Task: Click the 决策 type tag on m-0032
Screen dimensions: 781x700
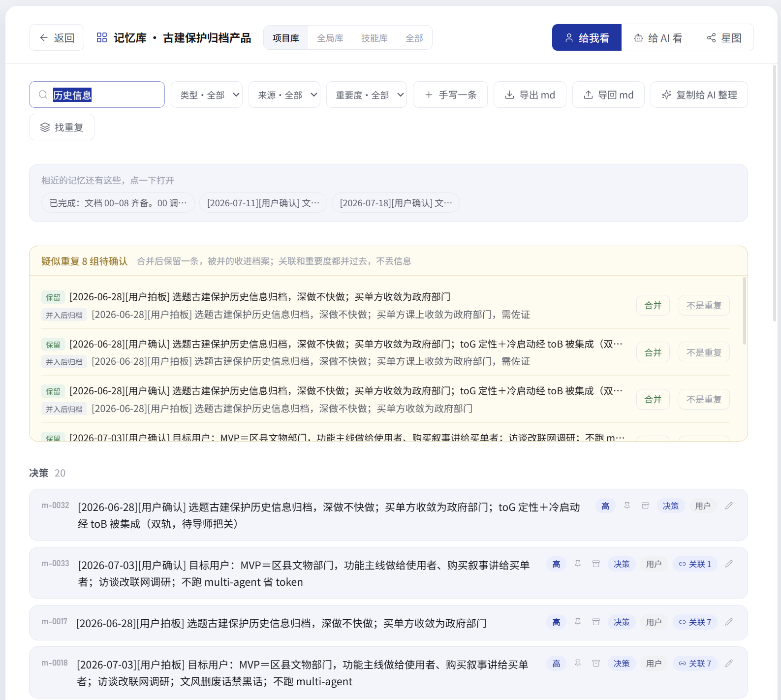Action: click(670, 506)
